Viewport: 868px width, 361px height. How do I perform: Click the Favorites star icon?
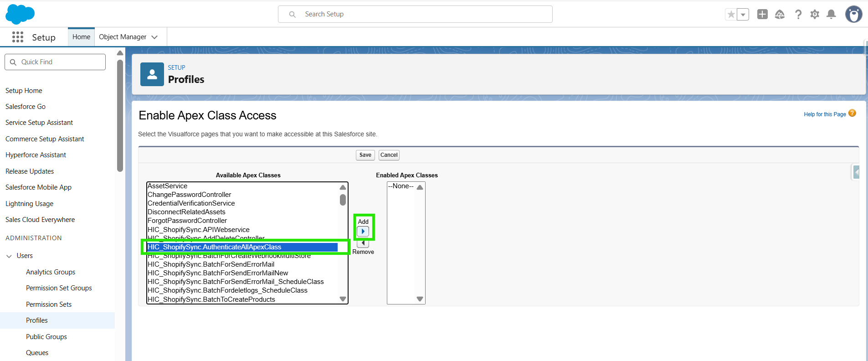pyautogui.click(x=731, y=15)
